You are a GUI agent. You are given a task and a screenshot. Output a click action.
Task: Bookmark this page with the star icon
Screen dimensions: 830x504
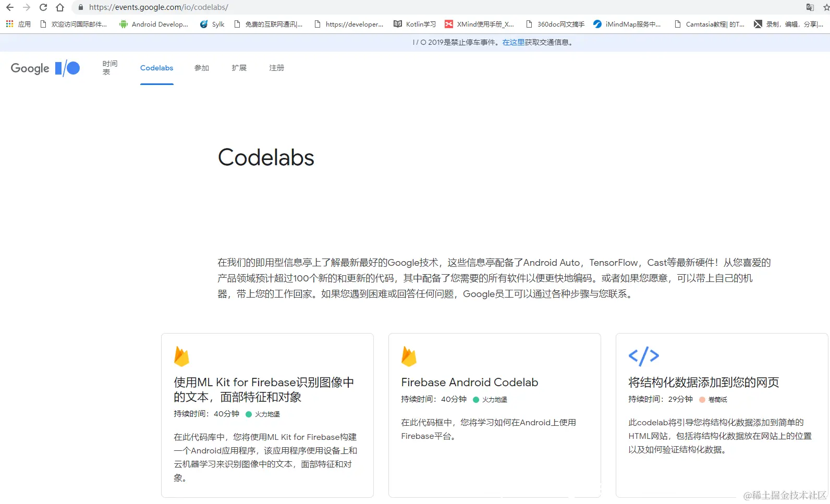[826, 7]
